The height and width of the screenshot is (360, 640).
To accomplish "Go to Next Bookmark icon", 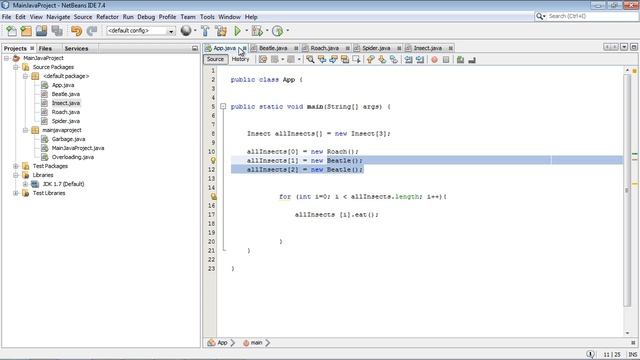I will (382, 60).
